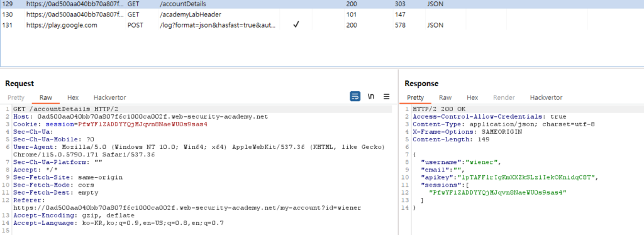Open the Hex tab in Request panel
Screen dimensions: 644x235
click(x=73, y=97)
